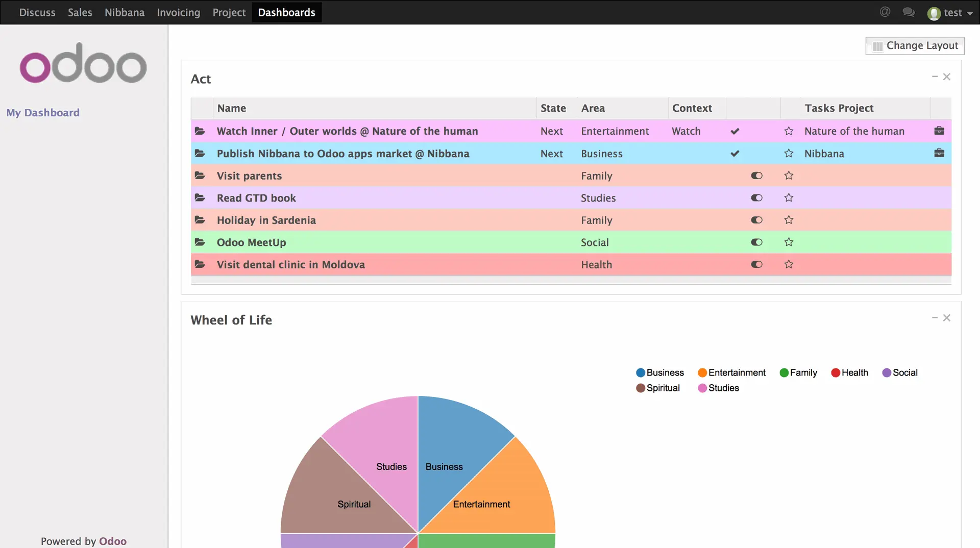Mark Publish Nibbana task done with checkmark
980x548 pixels.
pyautogui.click(x=735, y=154)
